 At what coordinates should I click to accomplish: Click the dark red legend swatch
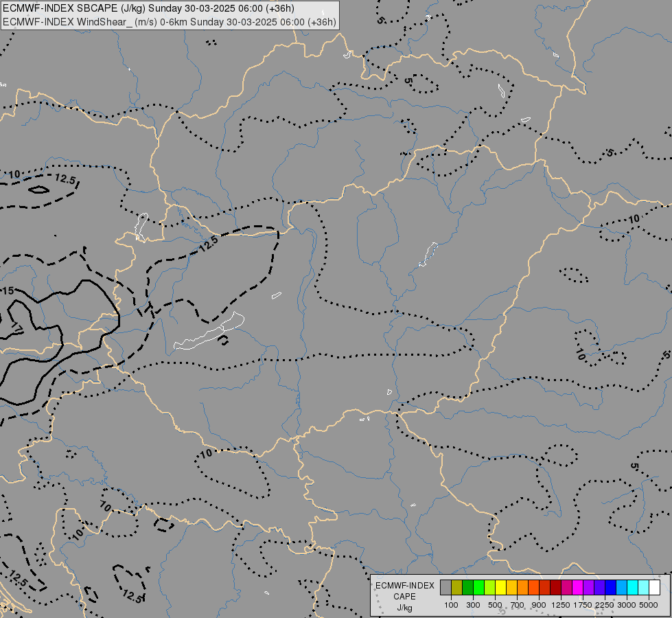tap(555, 588)
